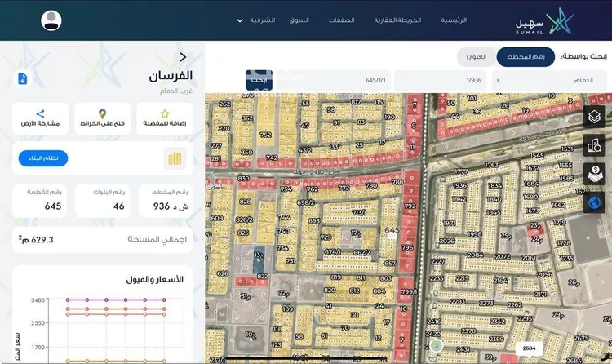Click the total area 629.3 value

(36, 239)
